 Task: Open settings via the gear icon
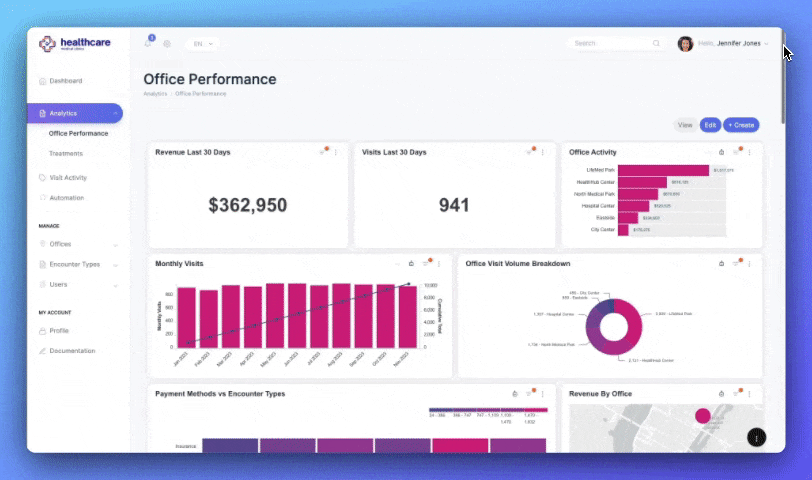[167, 44]
